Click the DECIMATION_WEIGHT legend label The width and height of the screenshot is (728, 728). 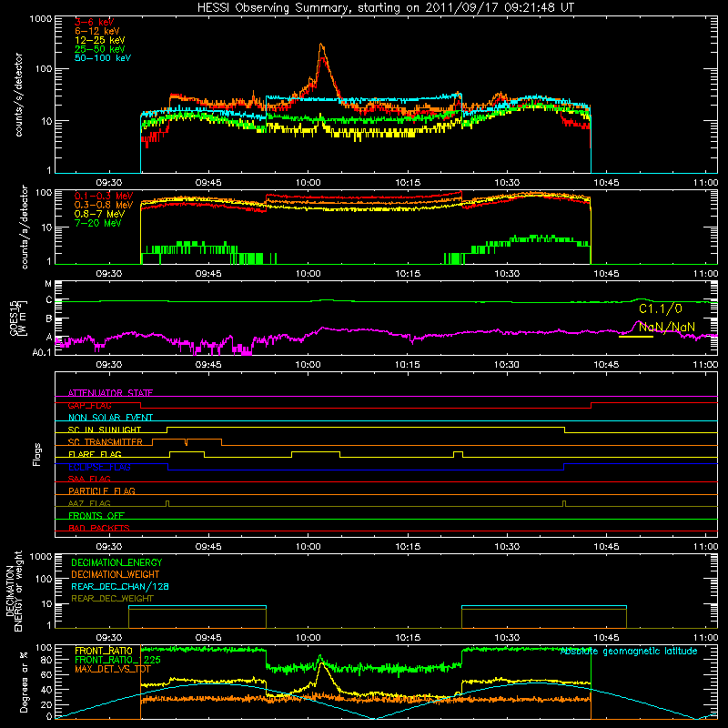point(116,574)
